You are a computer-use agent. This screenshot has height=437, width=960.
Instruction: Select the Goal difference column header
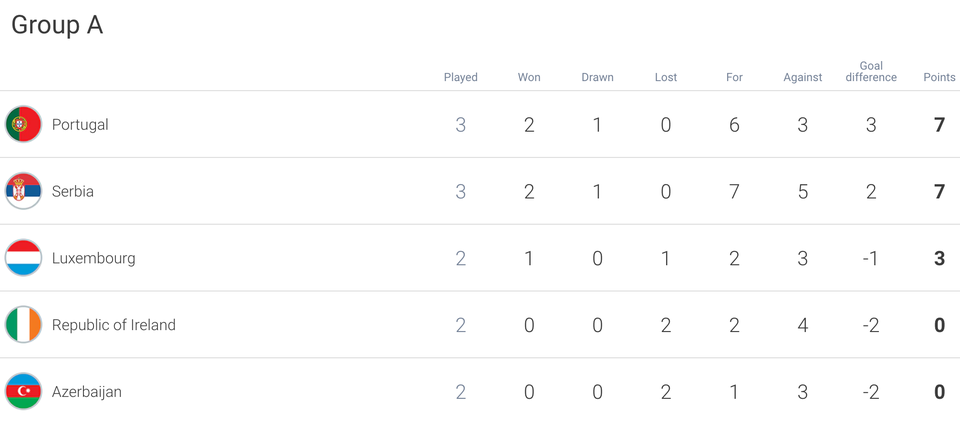(x=871, y=72)
